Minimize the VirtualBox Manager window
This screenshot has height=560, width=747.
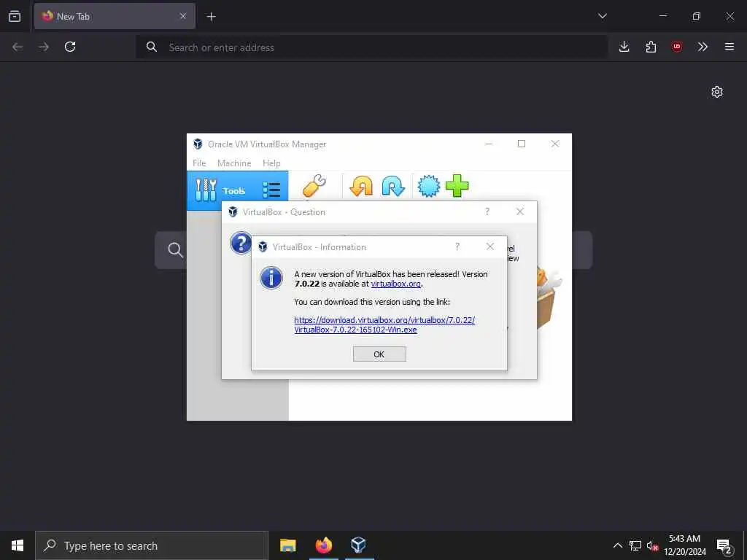[488, 144]
